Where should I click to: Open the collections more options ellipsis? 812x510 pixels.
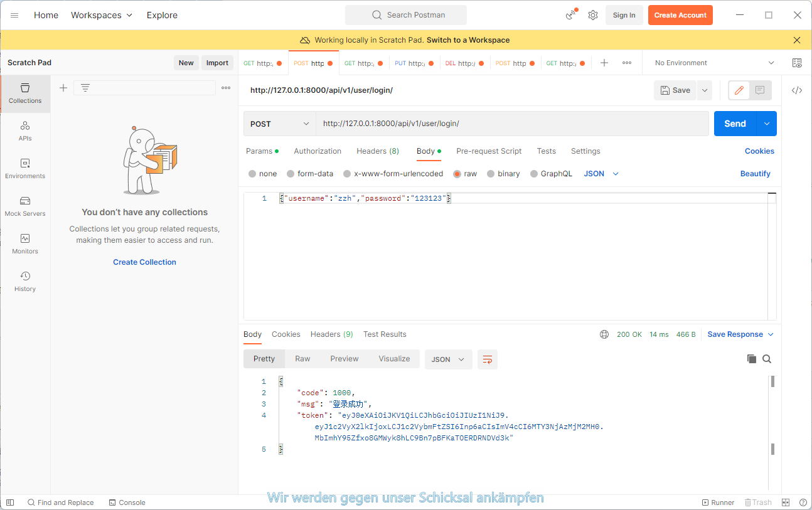point(226,88)
